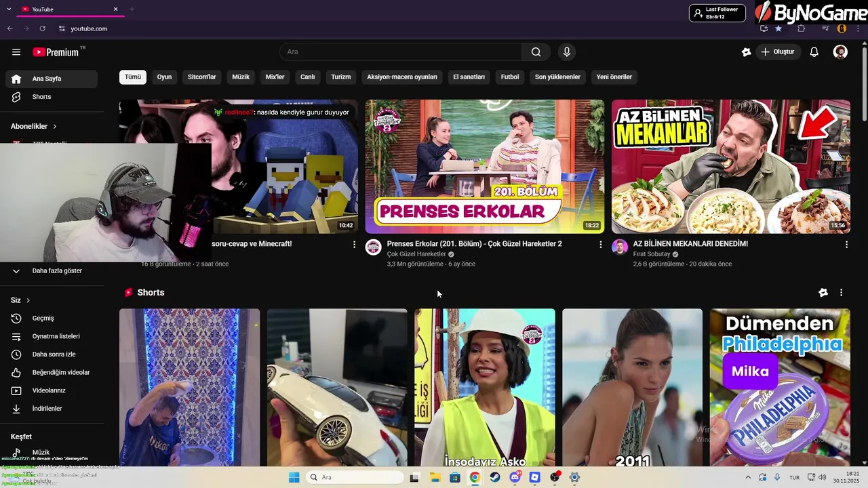Open the Chrome media controls icon

825,28
